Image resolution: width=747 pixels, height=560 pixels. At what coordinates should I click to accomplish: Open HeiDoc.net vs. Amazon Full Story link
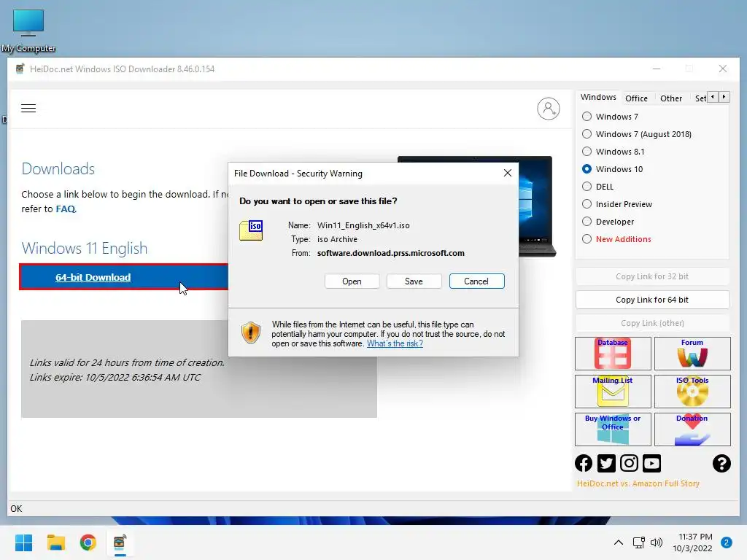[x=638, y=483]
